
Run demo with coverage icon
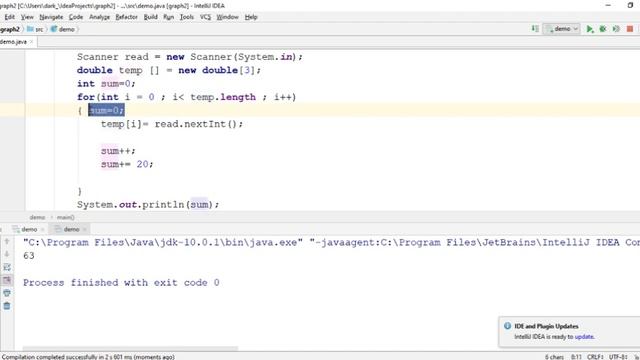click(x=616, y=29)
